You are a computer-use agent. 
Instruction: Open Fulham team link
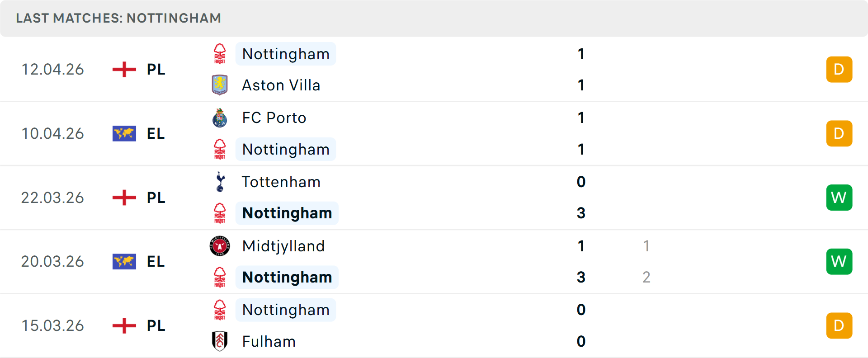(x=269, y=341)
